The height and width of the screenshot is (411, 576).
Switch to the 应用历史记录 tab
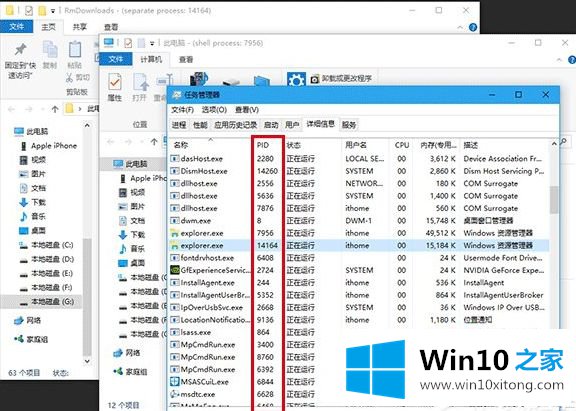click(x=235, y=125)
